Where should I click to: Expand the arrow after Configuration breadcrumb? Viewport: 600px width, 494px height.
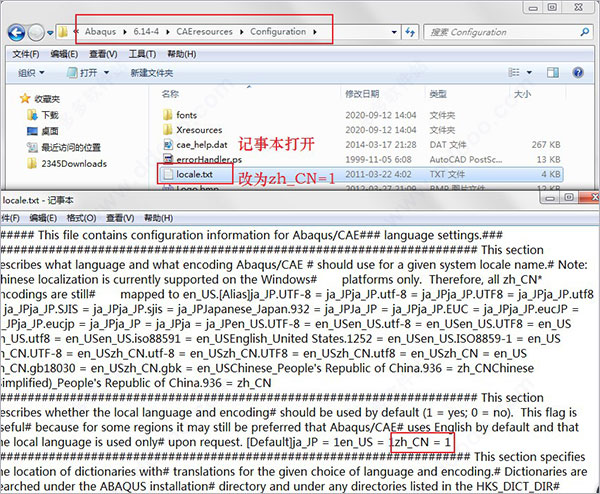(x=315, y=32)
